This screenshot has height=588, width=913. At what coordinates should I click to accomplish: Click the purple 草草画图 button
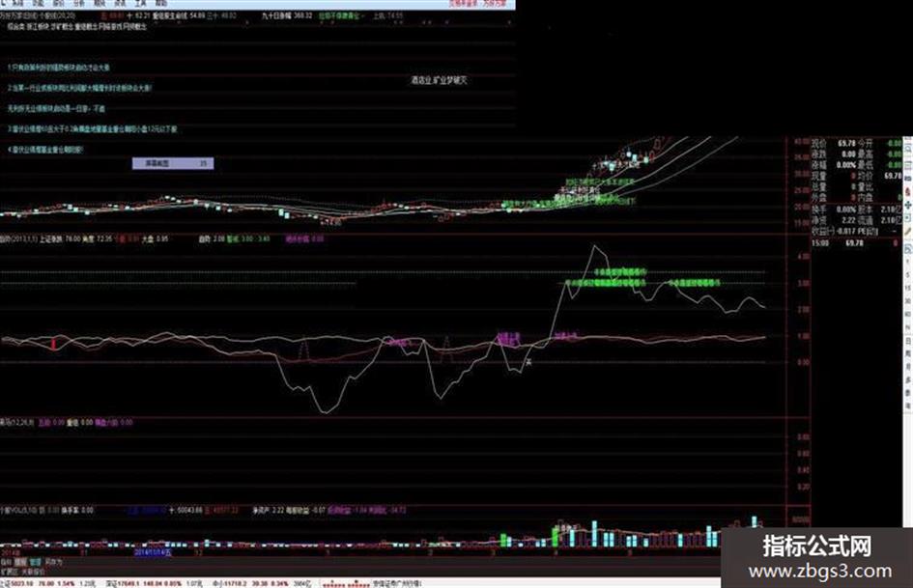tap(172, 163)
